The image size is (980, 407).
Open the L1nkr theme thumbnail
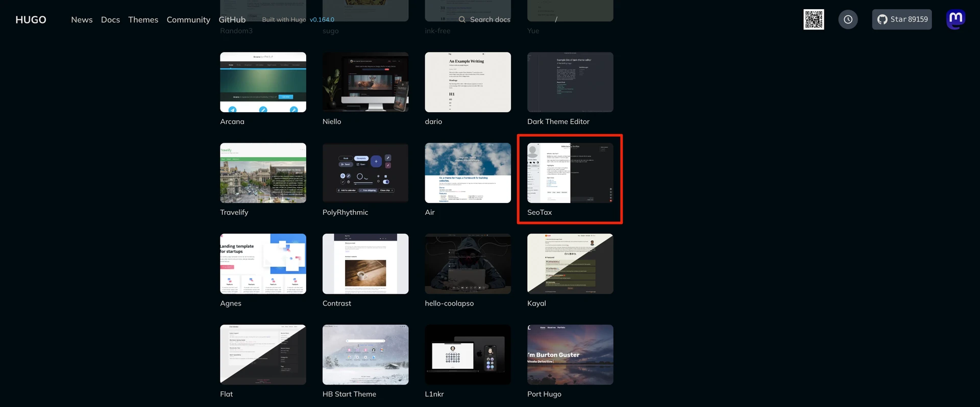coord(468,354)
